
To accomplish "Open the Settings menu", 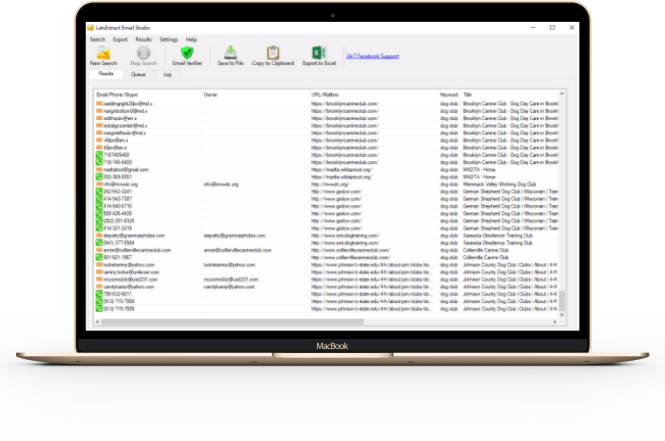I will pos(168,39).
